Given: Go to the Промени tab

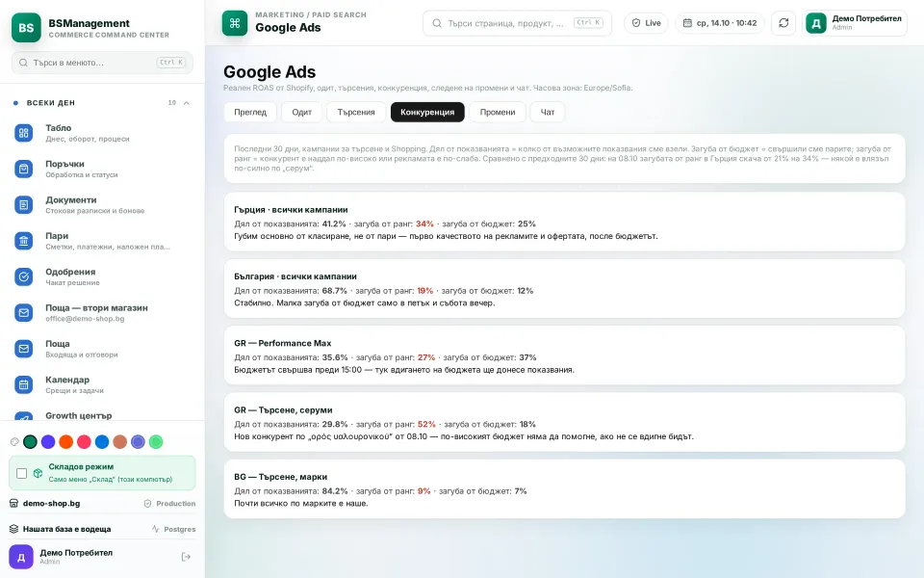Looking at the screenshot, I should tap(498, 112).
